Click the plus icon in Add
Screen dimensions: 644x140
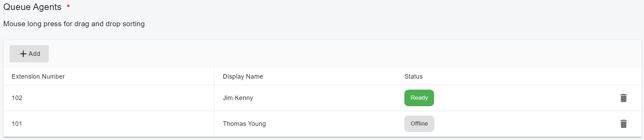coord(23,54)
